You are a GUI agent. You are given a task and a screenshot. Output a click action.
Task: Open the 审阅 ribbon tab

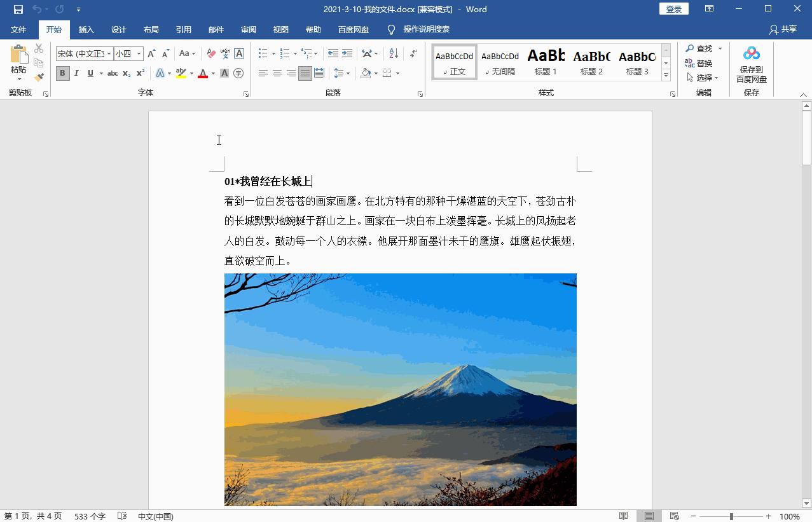pyautogui.click(x=248, y=29)
